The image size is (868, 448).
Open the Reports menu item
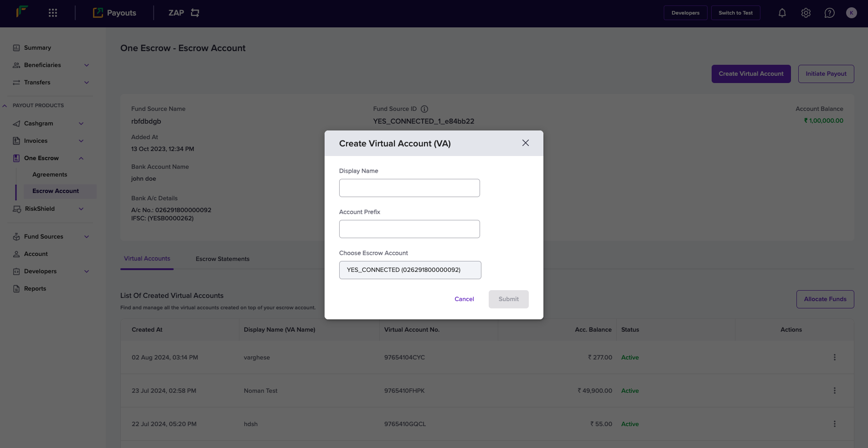[x=35, y=289]
